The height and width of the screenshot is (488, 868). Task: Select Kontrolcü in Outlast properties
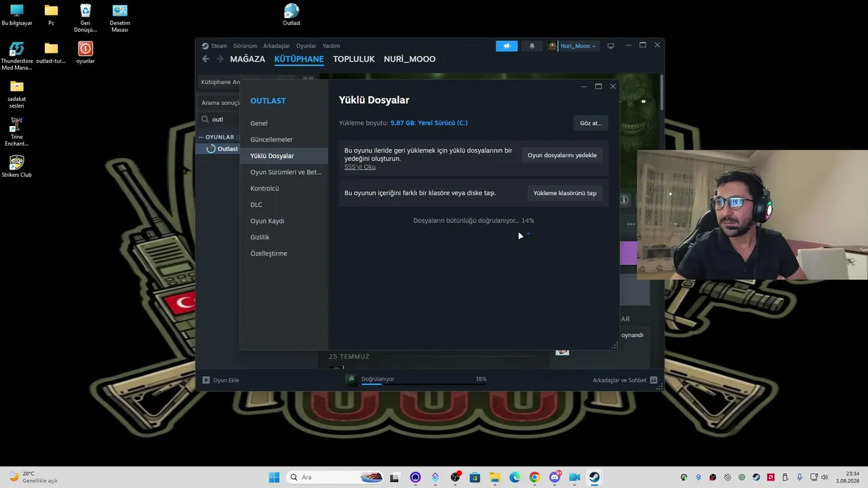pos(284,188)
